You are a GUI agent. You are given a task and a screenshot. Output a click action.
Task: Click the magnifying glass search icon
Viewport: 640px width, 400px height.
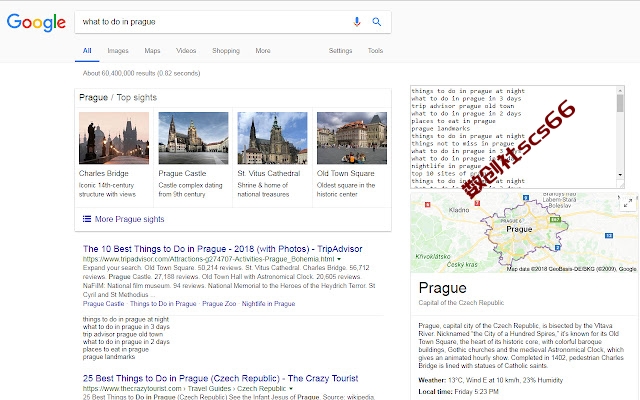(377, 22)
